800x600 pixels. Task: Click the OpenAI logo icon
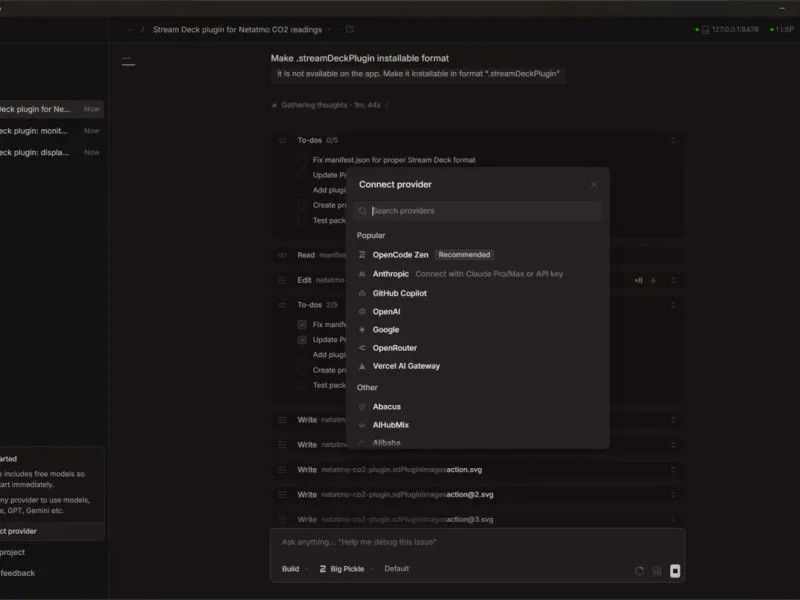tap(362, 311)
